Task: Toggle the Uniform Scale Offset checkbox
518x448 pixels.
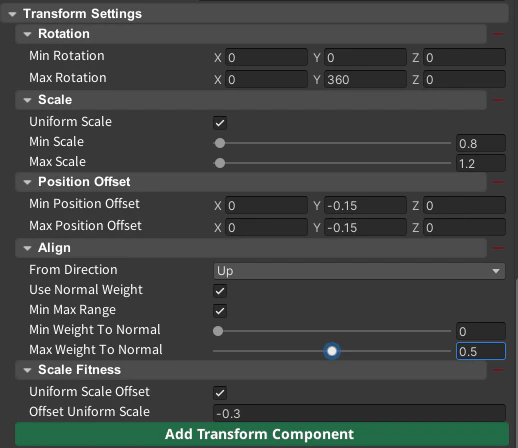Action: pos(220,393)
